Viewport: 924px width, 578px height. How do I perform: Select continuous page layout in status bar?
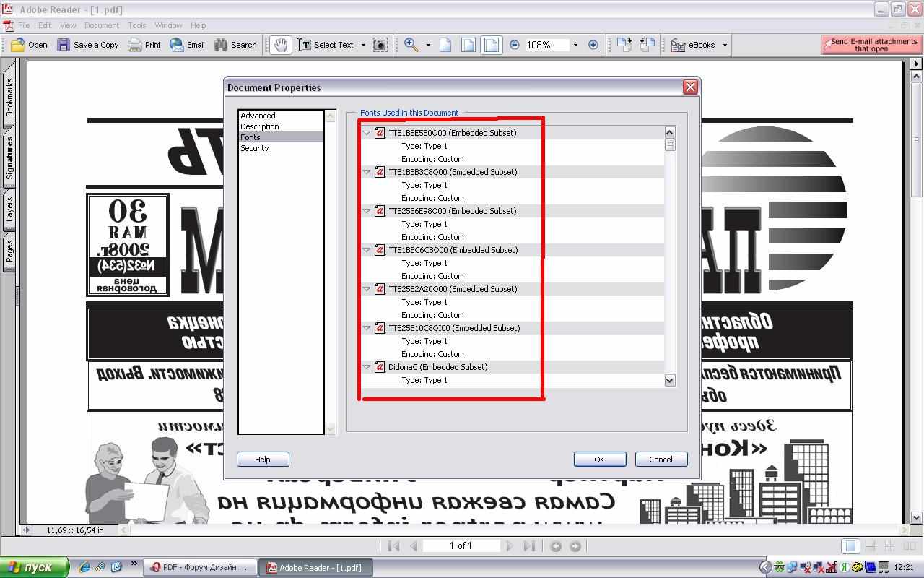point(870,546)
